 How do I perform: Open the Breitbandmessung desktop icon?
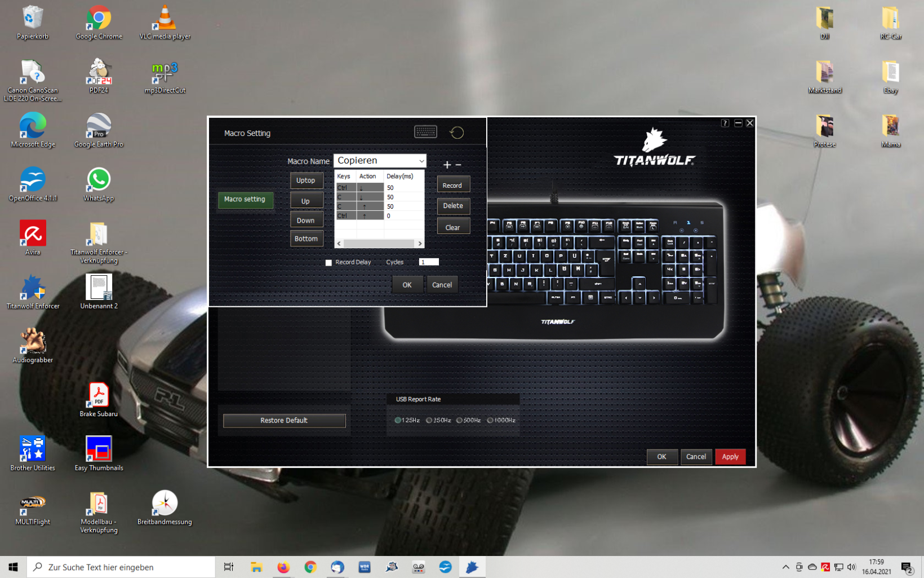point(165,508)
